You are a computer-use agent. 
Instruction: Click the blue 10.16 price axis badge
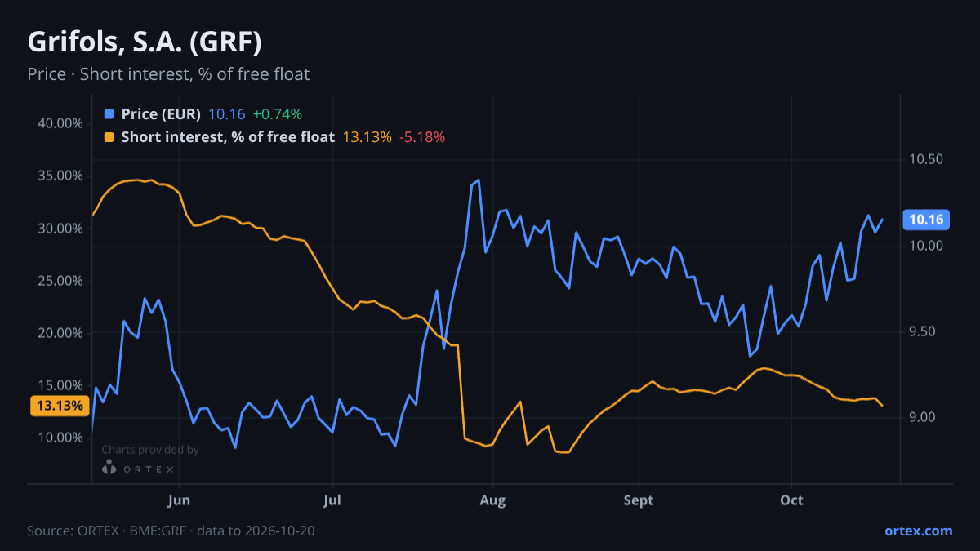pos(926,219)
